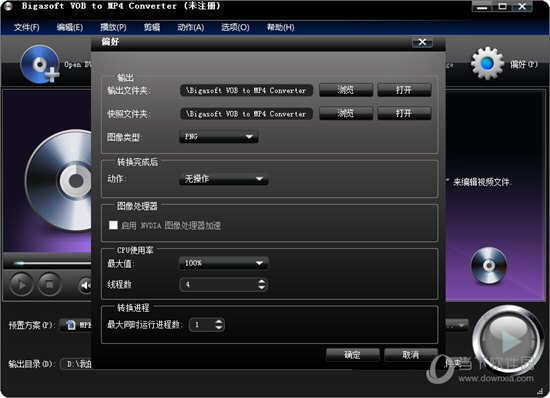550x398 pixels.
Task: Click 打开 for the output folder
Action: coord(404,90)
